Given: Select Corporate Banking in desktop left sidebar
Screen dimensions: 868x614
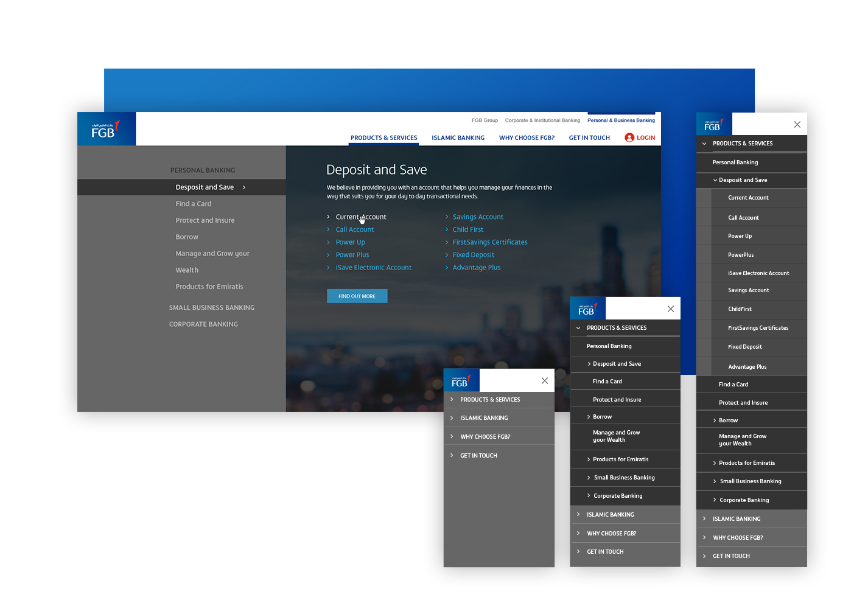Looking at the screenshot, I should (203, 324).
